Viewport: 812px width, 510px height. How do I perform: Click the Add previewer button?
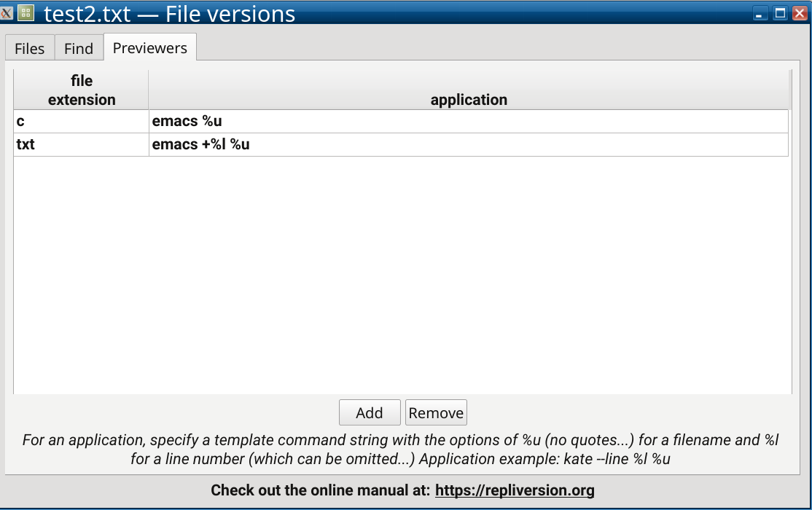[370, 412]
